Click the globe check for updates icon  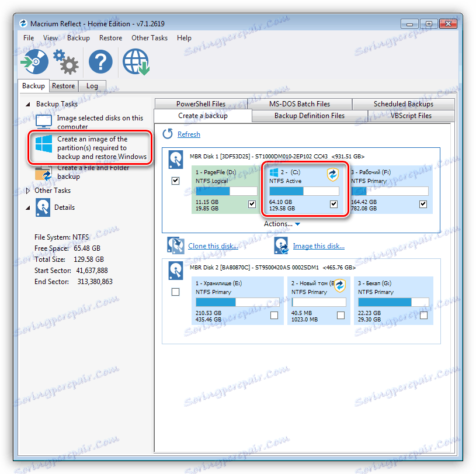coord(136,62)
